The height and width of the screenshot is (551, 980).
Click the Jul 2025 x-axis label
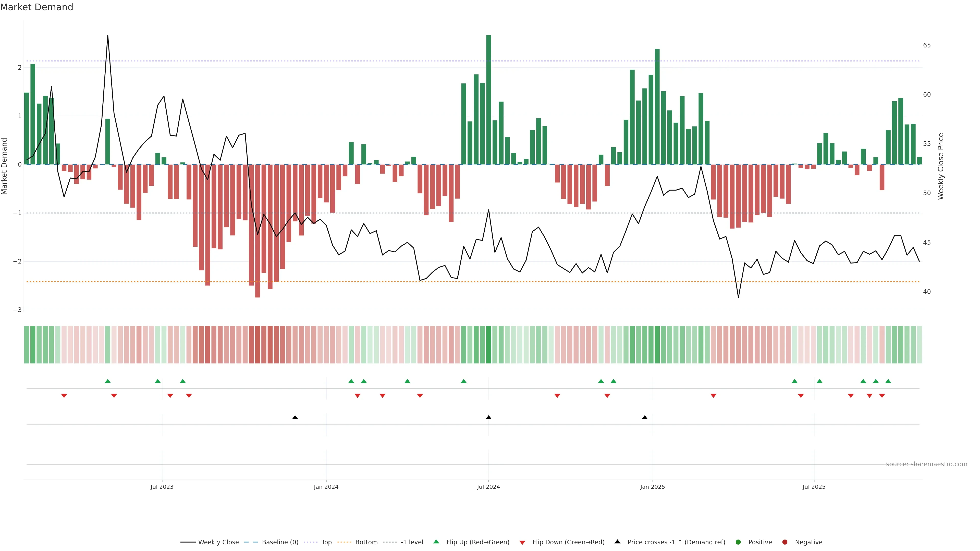(x=814, y=487)
